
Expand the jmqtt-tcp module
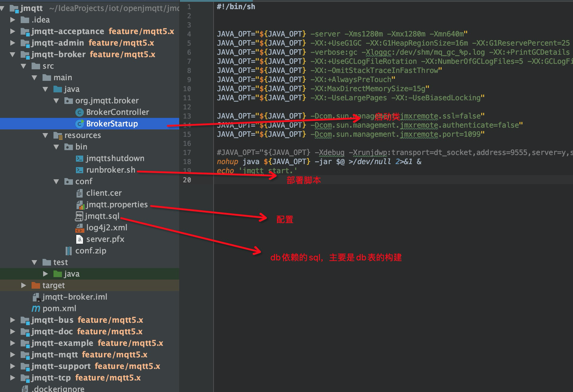pos(12,378)
